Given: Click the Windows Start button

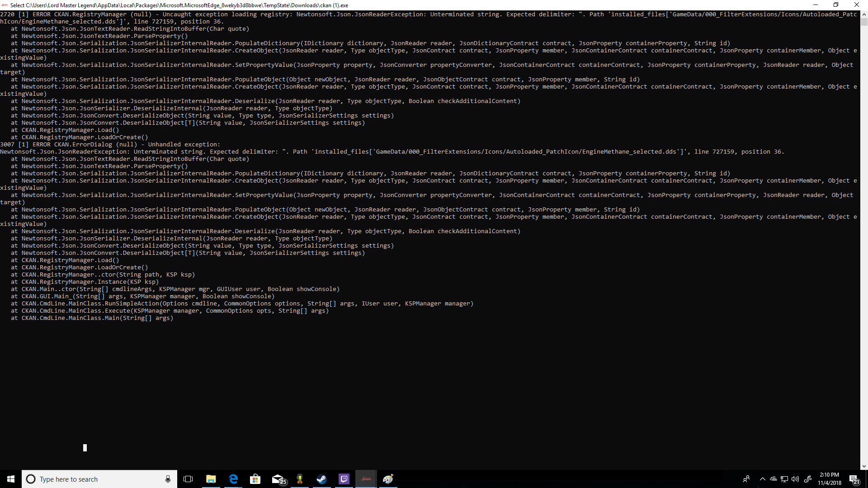Looking at the screenshot, I should coord(11,479).
